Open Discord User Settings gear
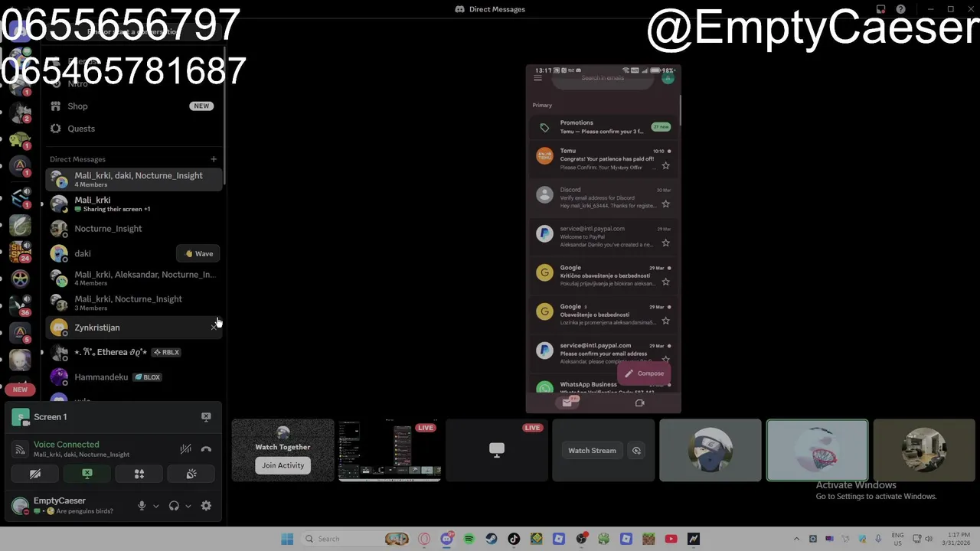Viewport: 980px width, 551px height. 206,506
